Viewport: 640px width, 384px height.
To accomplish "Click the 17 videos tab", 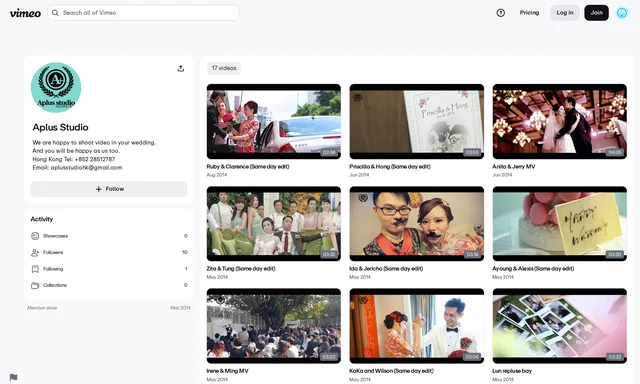I will pyautogui.click(x=224, y=68).
